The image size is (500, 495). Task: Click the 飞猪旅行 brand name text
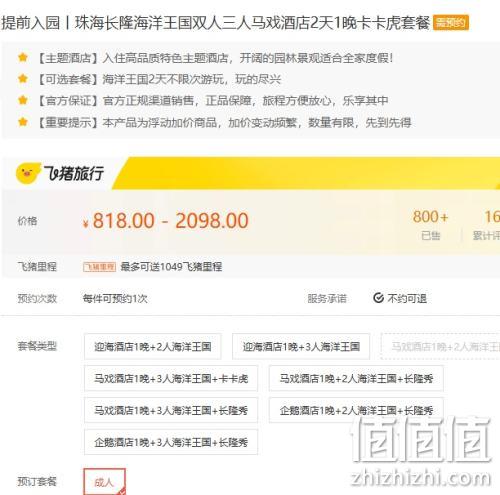pos(74,173)
